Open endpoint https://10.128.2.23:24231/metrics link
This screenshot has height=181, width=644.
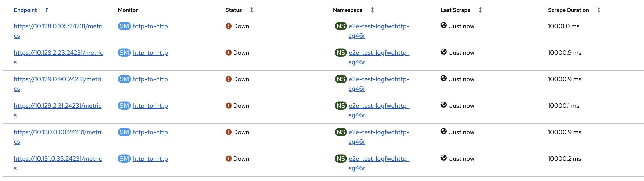[x=58, y=53]
